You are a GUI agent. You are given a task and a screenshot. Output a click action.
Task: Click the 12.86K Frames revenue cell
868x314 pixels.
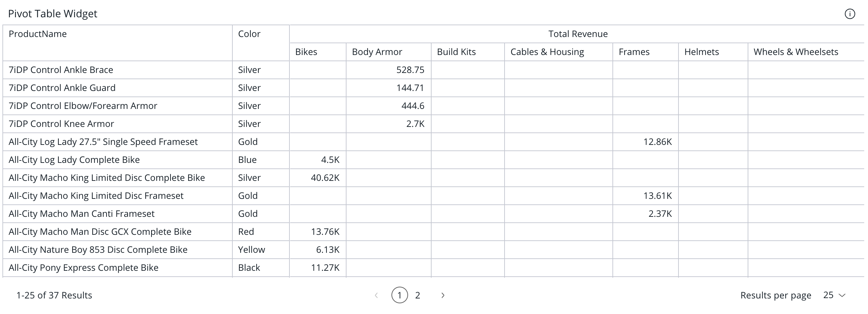click(657, 142)
